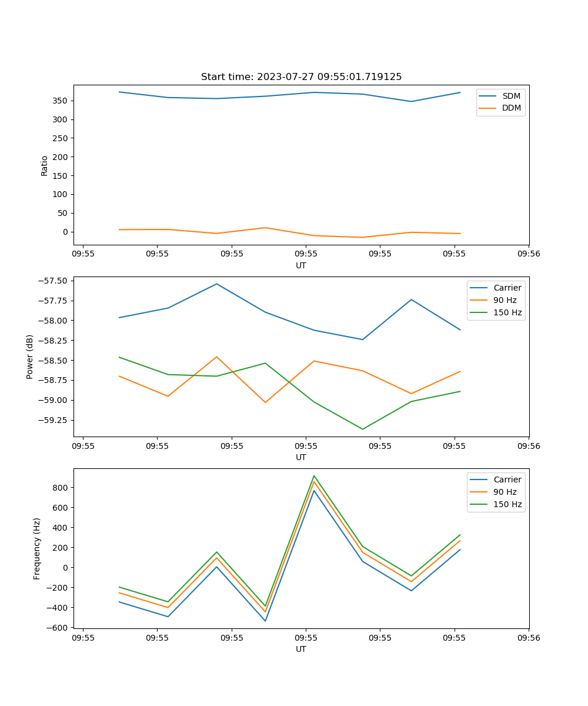The image size is (588, 706).
Task: Click the Ratio y-axis label
Action: (x=45, y=165)
